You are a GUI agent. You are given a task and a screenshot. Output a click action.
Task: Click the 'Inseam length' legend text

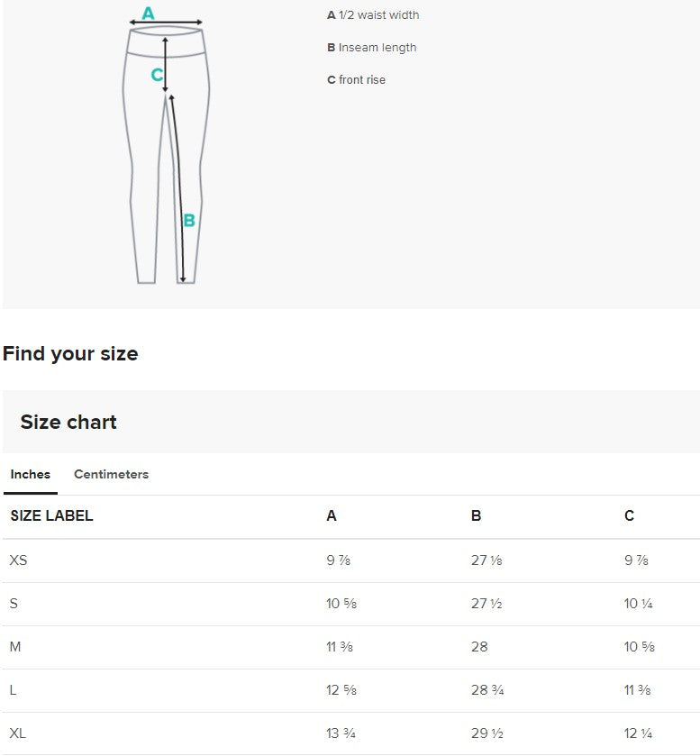point(377,48)
